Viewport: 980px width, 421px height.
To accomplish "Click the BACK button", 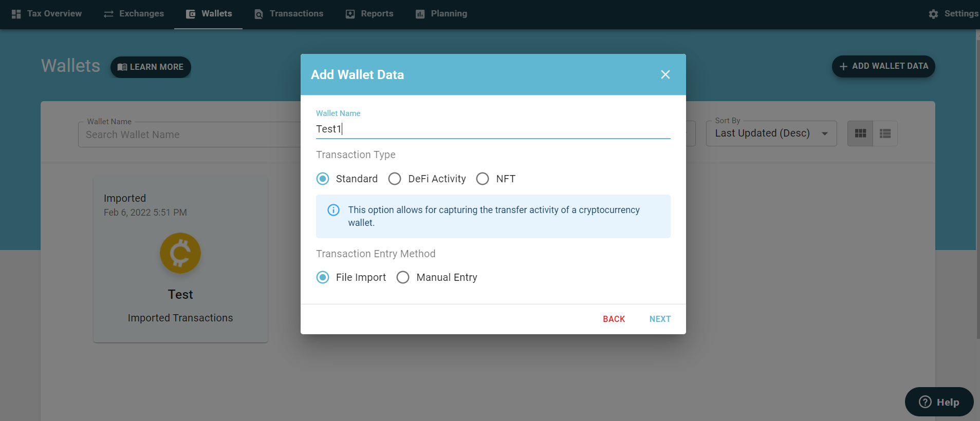I will (614, 319).
